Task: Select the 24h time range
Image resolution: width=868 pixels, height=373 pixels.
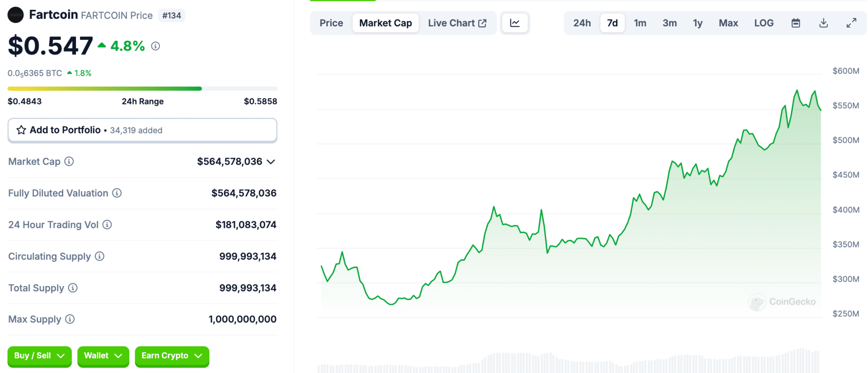Action: tap(582, 23)
